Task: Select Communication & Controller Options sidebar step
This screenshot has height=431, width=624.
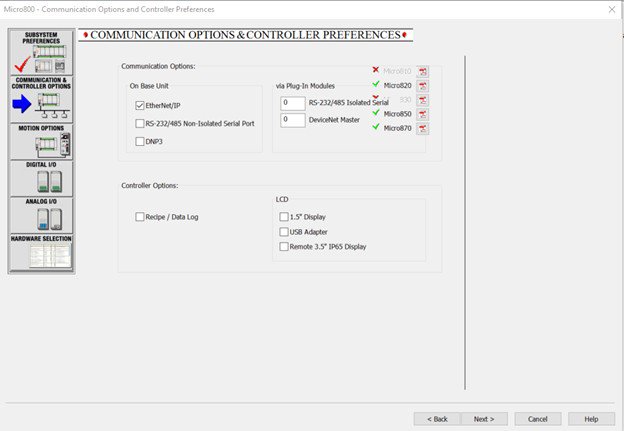Action: coord(41,99)
